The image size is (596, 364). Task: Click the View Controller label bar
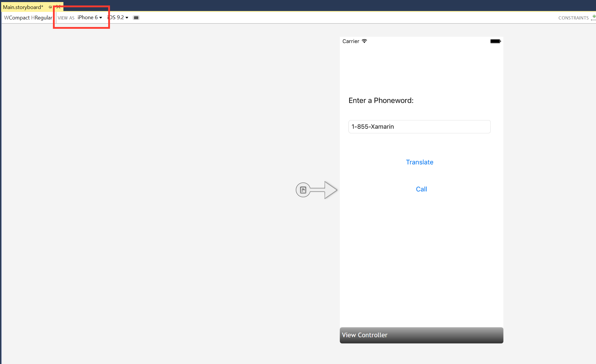point(421,335)
